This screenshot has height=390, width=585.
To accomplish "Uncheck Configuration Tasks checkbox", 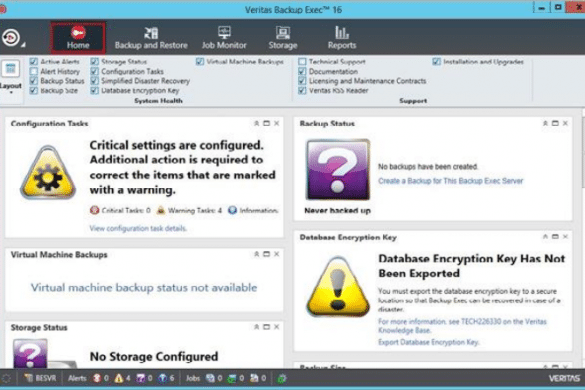I will (x=95, y=71).
